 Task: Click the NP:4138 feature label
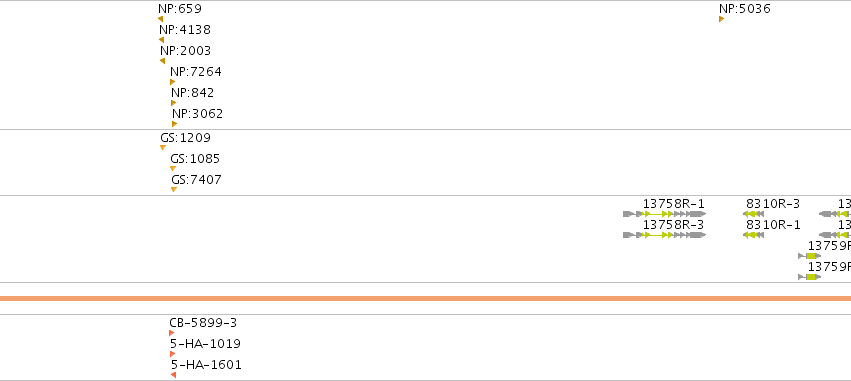[x=185, y=30]
